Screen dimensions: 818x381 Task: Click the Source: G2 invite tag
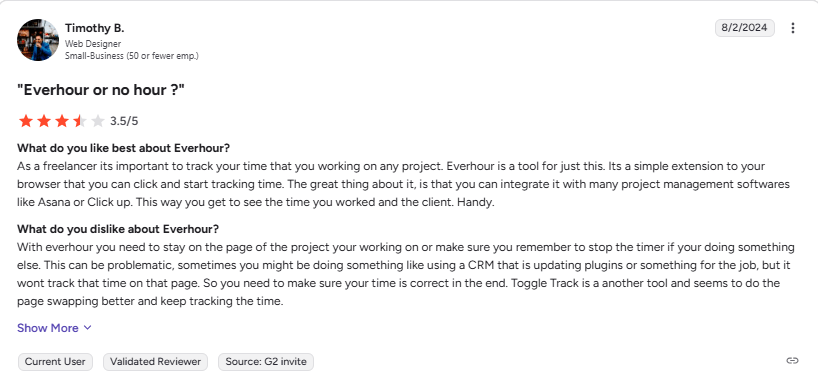266,362
